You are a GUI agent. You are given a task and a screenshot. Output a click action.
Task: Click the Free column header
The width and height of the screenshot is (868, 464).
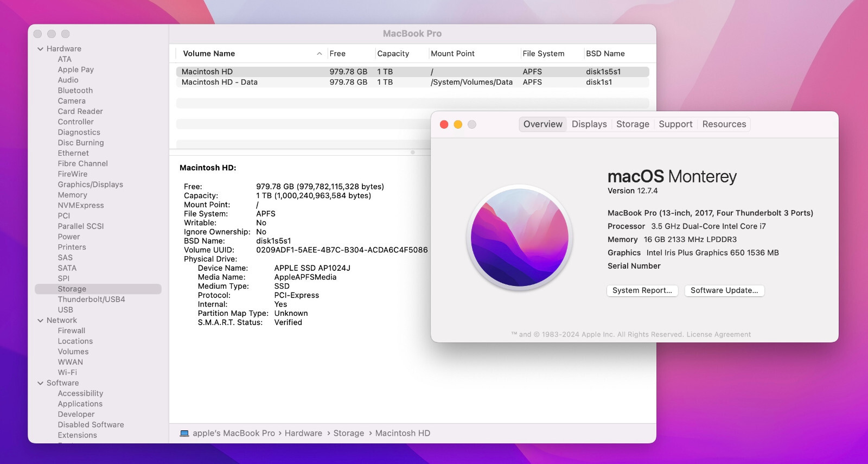coord(337,54)
